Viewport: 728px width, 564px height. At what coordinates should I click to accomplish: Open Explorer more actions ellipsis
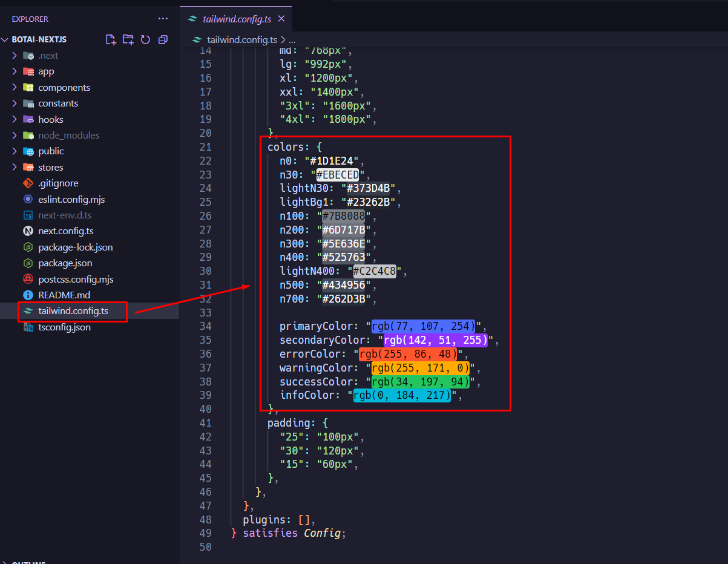(163, 19)
